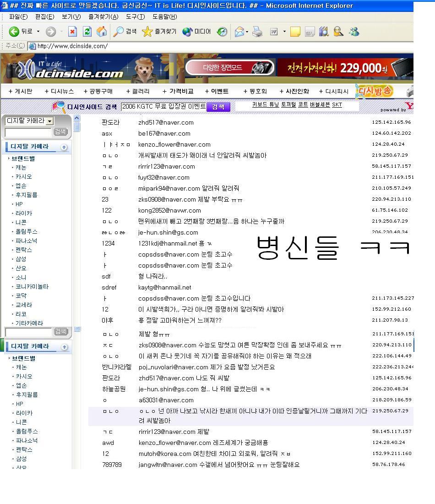The image size is (435, 504).
Task: Click the 버블세븐 keyword link
Action: pyautogui.click(x=320, y=105)
